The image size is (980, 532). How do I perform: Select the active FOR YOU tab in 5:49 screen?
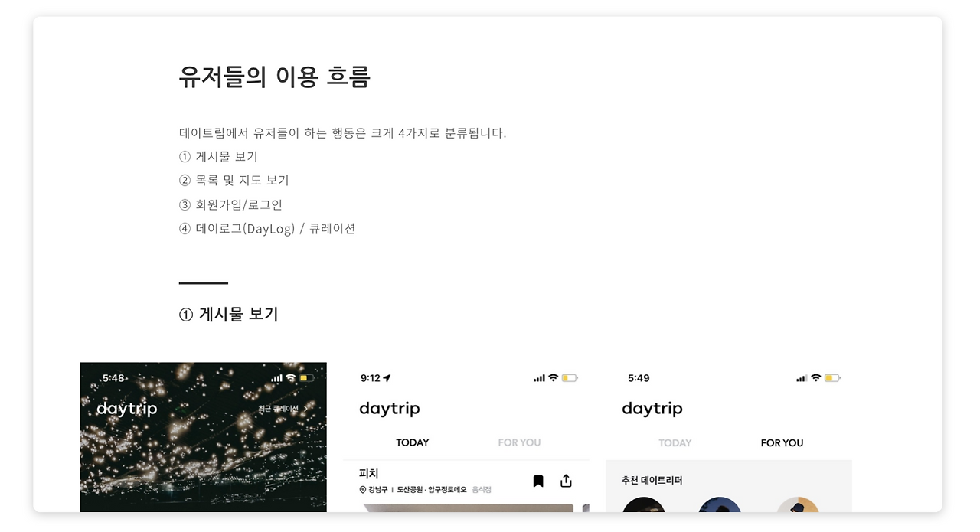pos(782,442)
